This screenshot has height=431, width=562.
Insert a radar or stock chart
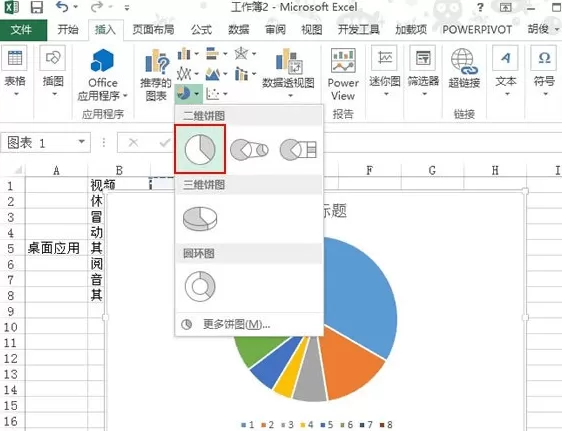241,54
